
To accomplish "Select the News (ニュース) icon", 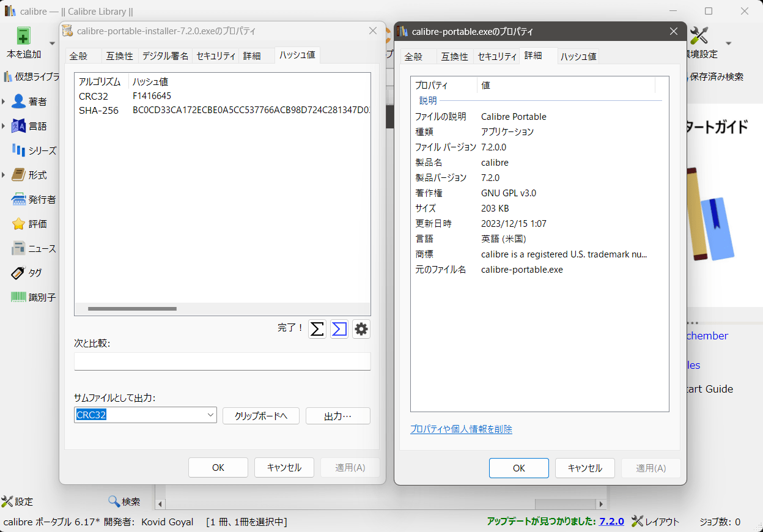I will point(19,248).
